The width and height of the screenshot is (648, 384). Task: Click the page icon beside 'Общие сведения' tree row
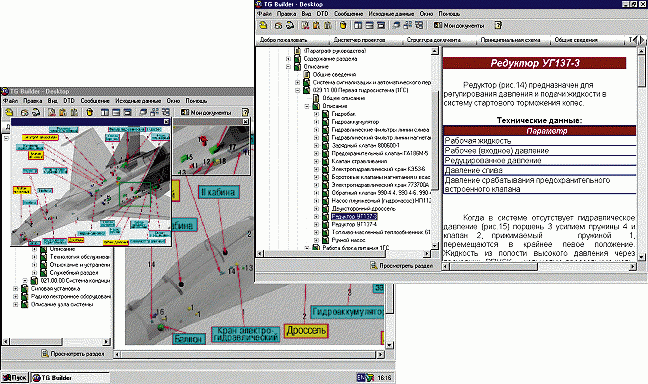point(307,74)
